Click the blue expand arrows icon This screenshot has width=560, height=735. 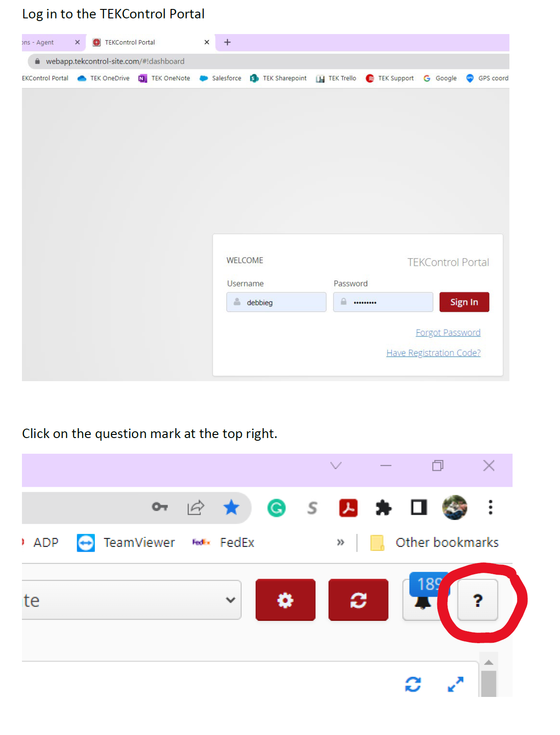click(x=456, y=684)
